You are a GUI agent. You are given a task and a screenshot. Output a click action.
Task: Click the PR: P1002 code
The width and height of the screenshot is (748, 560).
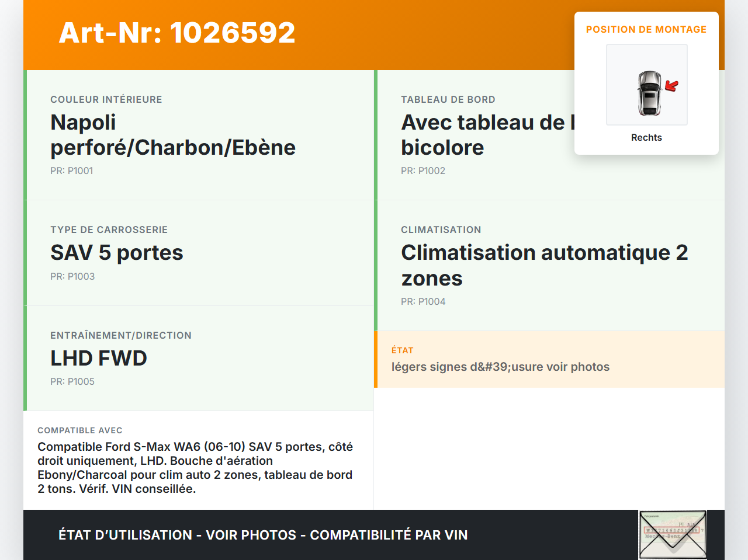423,171
